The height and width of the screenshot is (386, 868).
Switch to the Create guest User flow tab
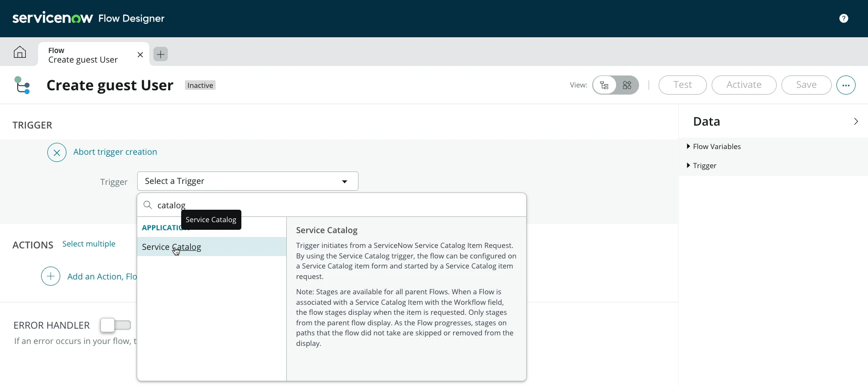tap(83, 55)
